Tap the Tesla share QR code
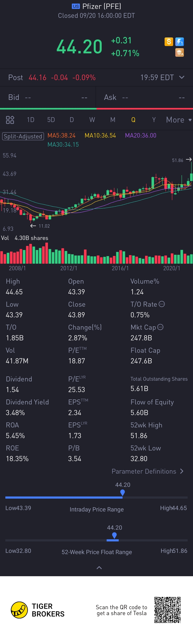 tap(167, 610)
